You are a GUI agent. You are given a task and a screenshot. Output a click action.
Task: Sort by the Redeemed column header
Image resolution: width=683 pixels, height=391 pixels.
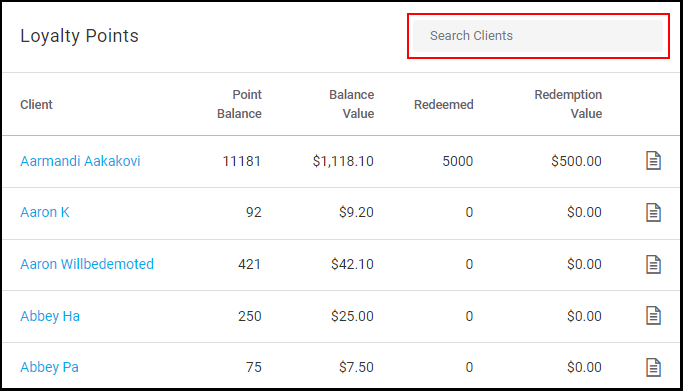(x=443, y=104)
